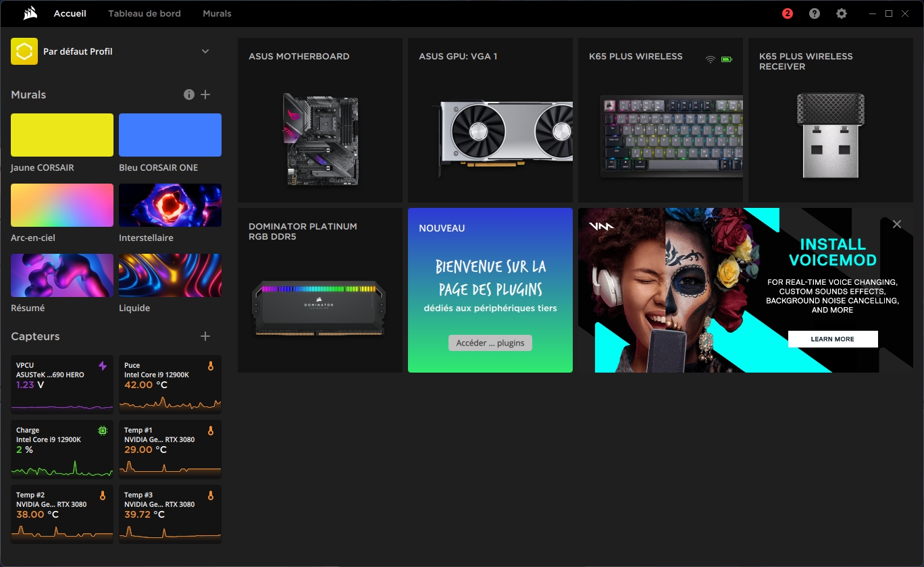Image resolution: width=924 pixels, height=567 pixels.
Task: Click the K65 Plus wireless signal icon
Action: (711, 59)
